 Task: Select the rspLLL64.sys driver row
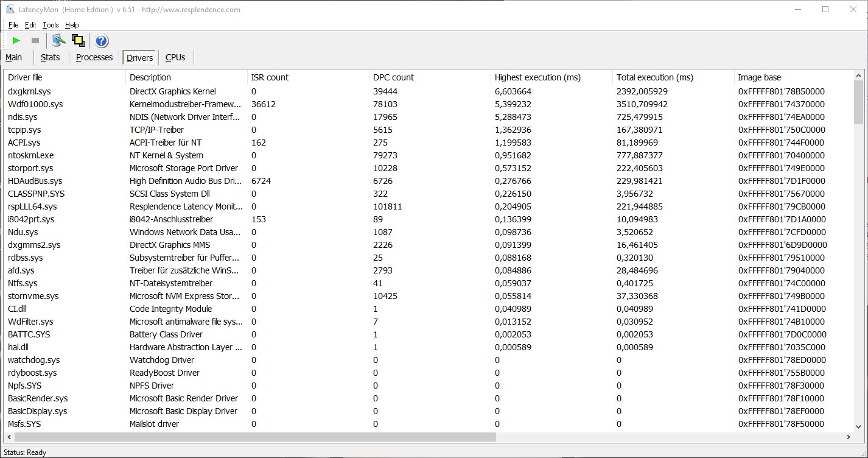(x=429, y=206)
